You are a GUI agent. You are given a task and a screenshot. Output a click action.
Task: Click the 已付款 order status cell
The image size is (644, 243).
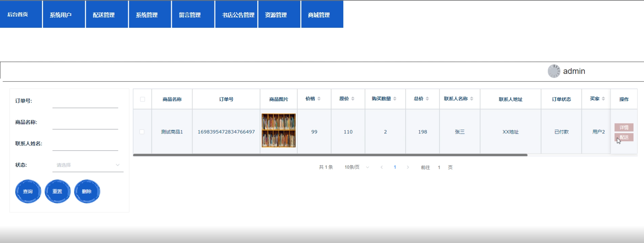pos(561,132)
